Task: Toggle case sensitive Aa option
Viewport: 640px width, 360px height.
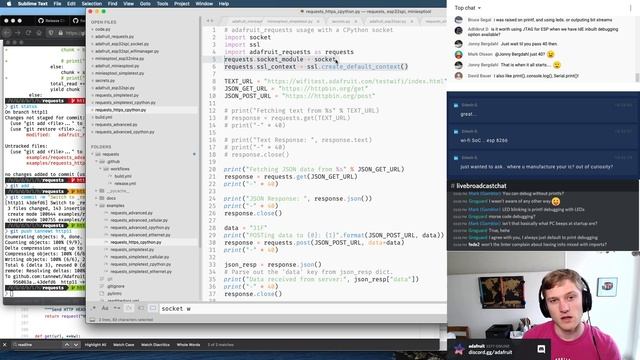Action: 105,309
